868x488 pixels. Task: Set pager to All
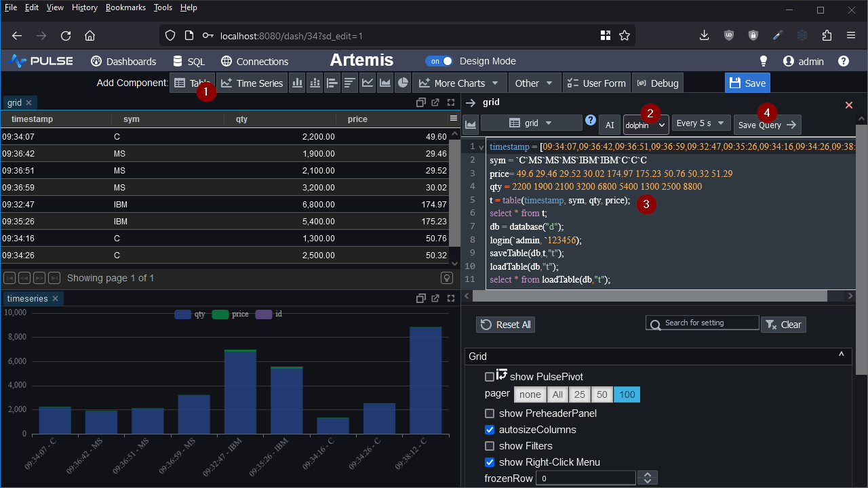coord(558,394)
